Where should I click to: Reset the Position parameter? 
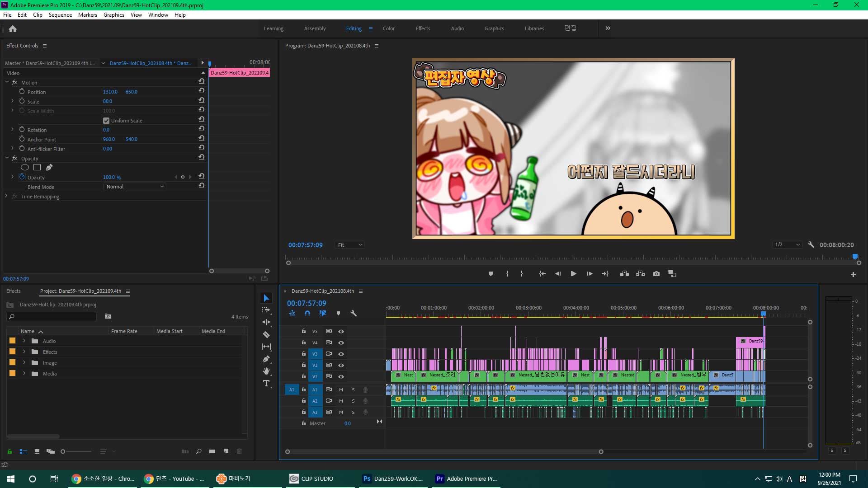(x=201, y=91)
